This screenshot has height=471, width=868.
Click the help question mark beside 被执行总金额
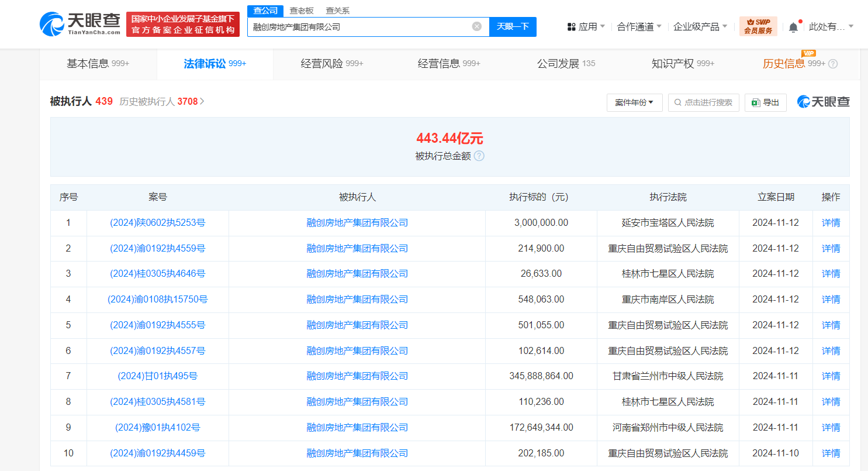[479, 156]
